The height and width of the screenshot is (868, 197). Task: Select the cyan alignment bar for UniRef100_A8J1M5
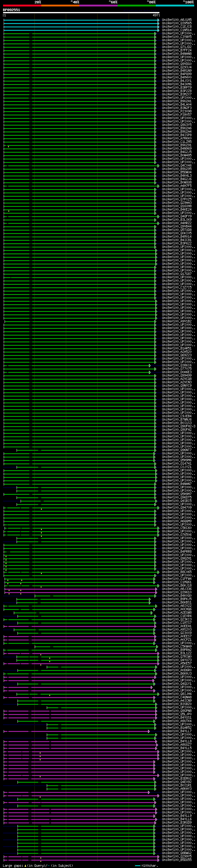click(81, 20)
